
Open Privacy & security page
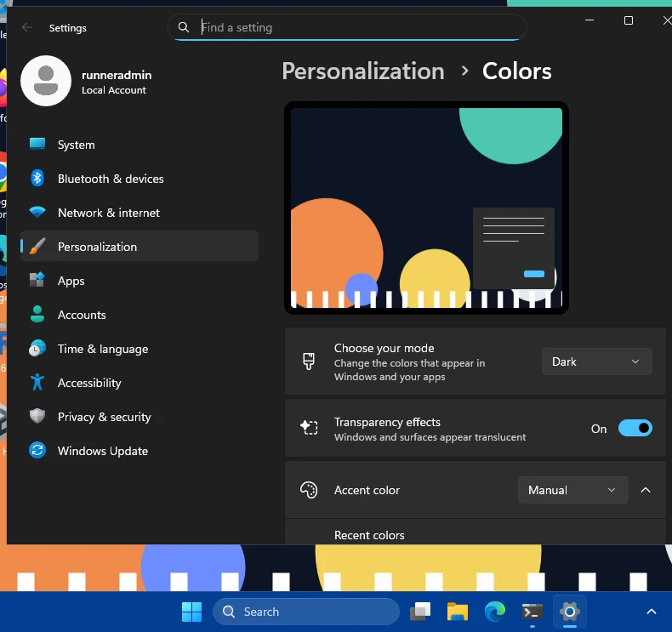[140, 417]
